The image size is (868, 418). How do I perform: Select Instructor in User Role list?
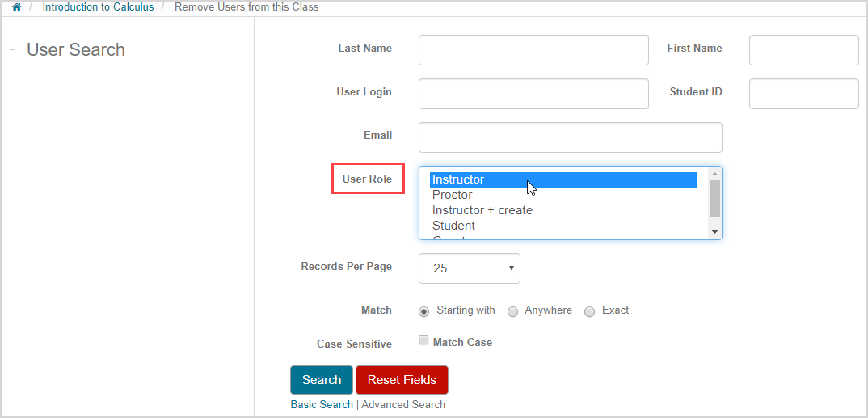click(563, 179)
